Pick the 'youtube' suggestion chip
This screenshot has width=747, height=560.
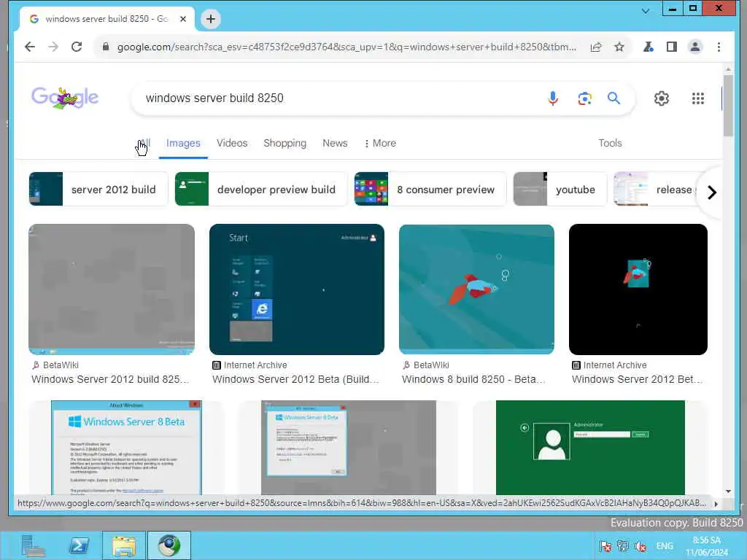(x=560, y=189)
